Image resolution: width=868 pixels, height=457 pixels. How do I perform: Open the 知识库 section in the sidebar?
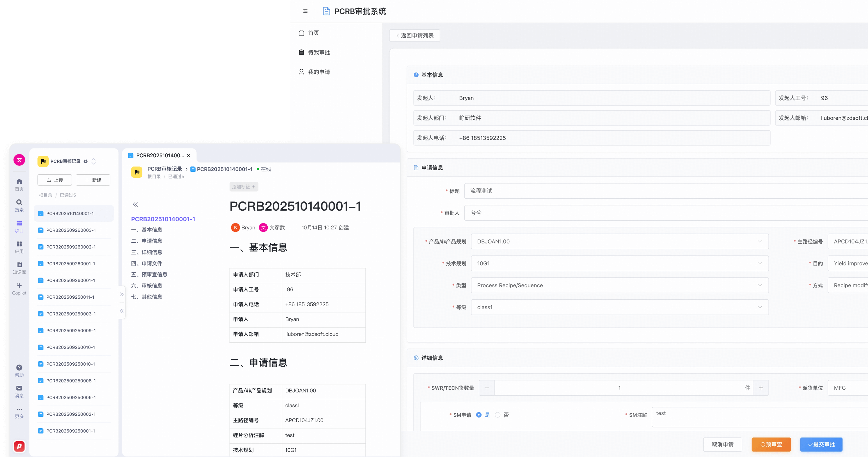(x=19, y=267)
